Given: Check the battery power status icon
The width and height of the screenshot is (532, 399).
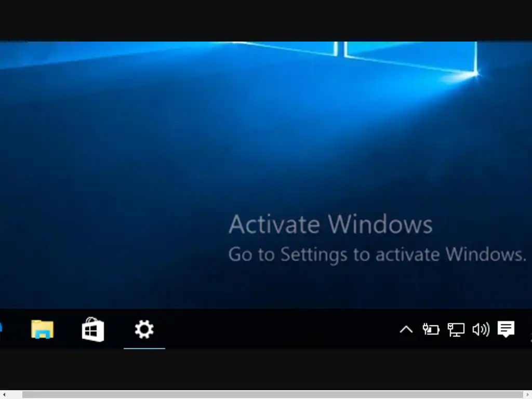Looking at the screenshot, I should click(431, 329).
